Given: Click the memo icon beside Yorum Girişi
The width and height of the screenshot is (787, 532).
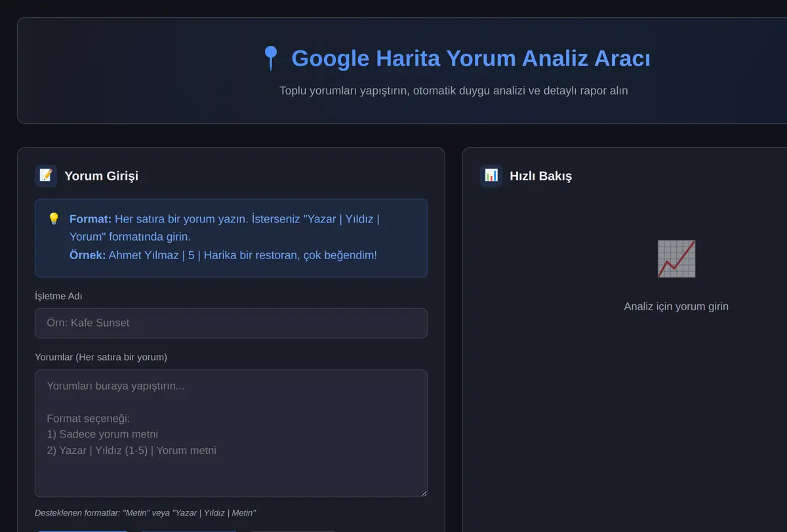Looking at the screenshot, I should coord(46,176).
